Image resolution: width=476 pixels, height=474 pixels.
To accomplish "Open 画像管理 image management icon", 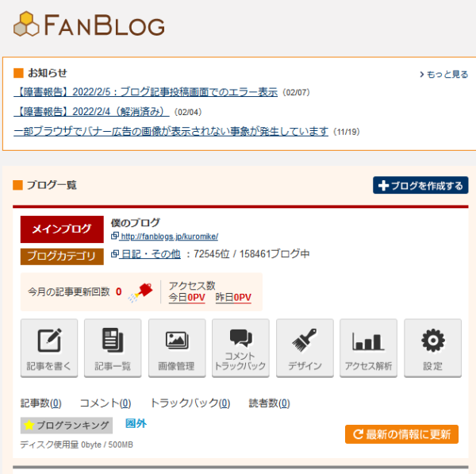I will click(177, 349).
